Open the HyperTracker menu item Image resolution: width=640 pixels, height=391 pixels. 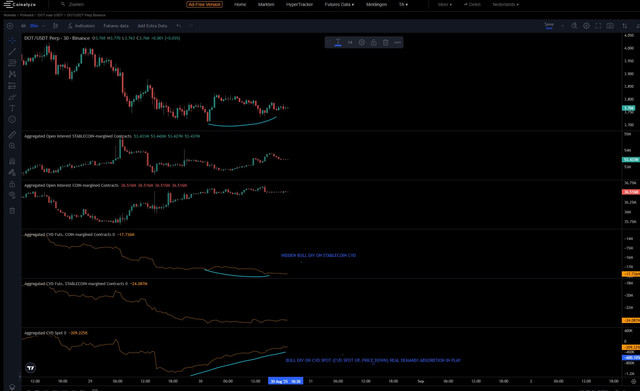[x=299, y=4]
